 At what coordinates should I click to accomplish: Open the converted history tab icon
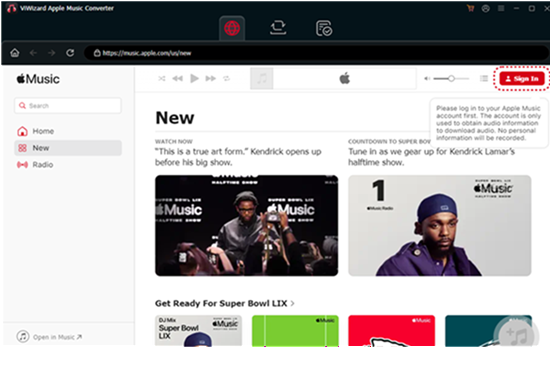click(324, 28)
